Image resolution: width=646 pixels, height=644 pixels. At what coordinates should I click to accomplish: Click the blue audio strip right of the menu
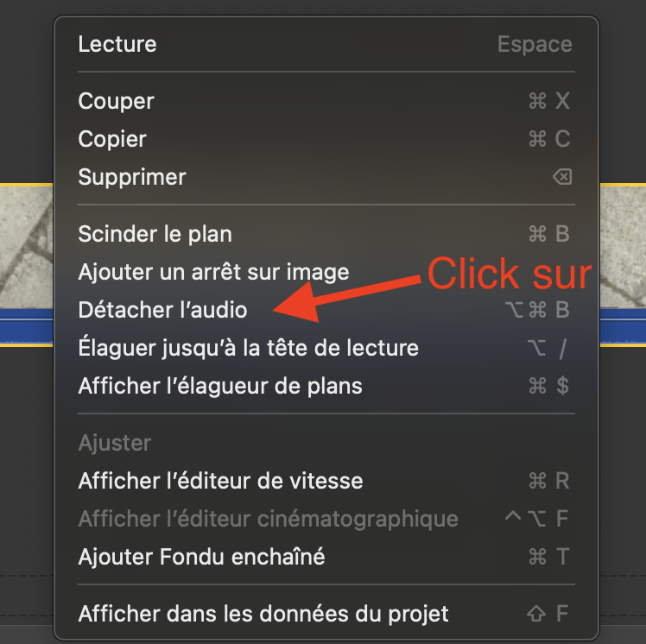[623, 329]
